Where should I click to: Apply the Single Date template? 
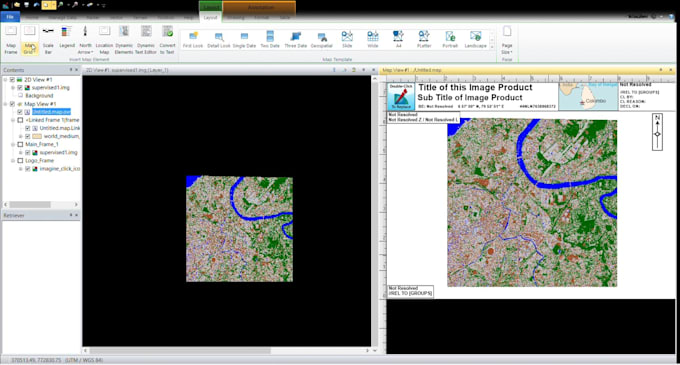(245, 39)
